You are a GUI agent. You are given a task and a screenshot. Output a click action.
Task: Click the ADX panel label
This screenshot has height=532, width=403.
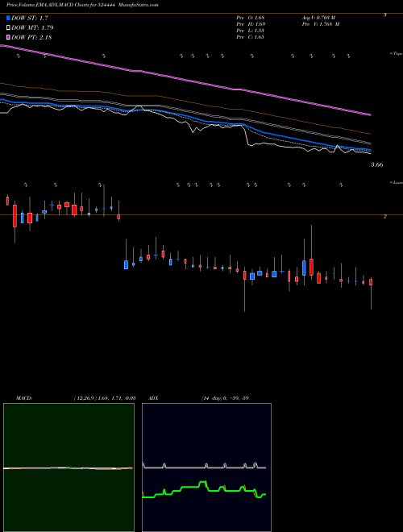tap(153, 398)
